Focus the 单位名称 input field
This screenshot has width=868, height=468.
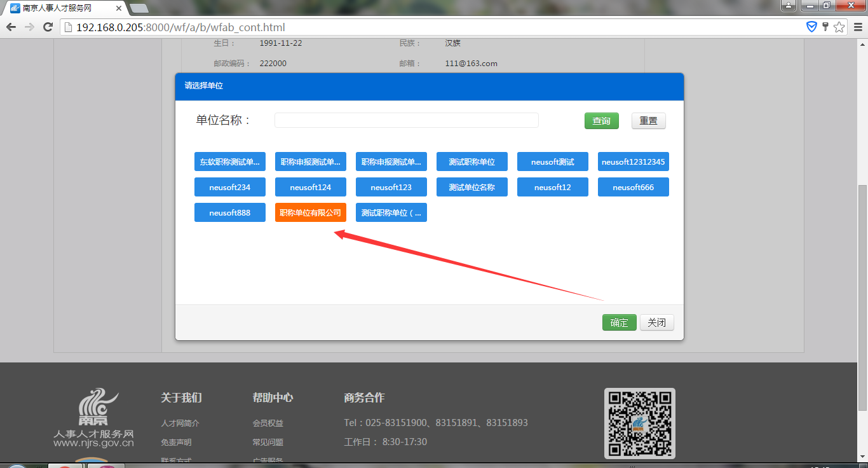(406, 120)
